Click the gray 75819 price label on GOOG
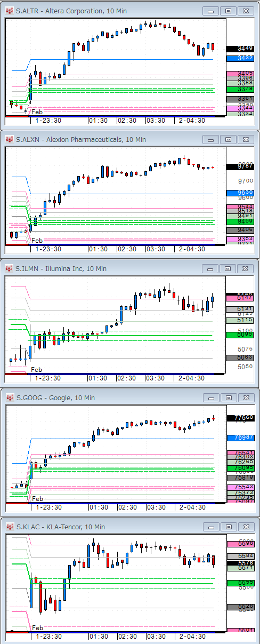The image size is (260, 644). point(240,478)
